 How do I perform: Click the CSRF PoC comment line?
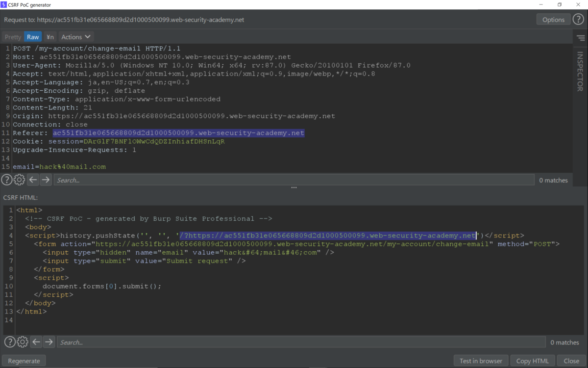click(148, 219)
